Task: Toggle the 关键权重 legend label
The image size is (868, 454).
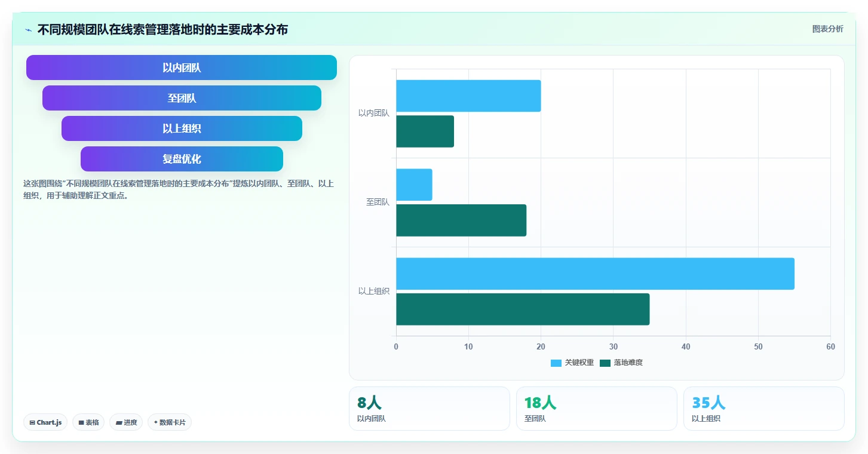Action: click(x=579, y=363)
